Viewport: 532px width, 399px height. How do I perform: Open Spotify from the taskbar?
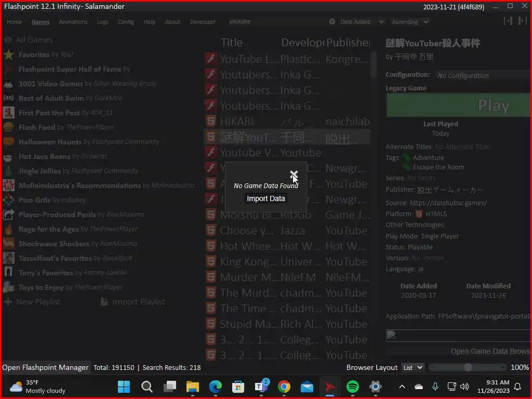[x=353, y=387]
